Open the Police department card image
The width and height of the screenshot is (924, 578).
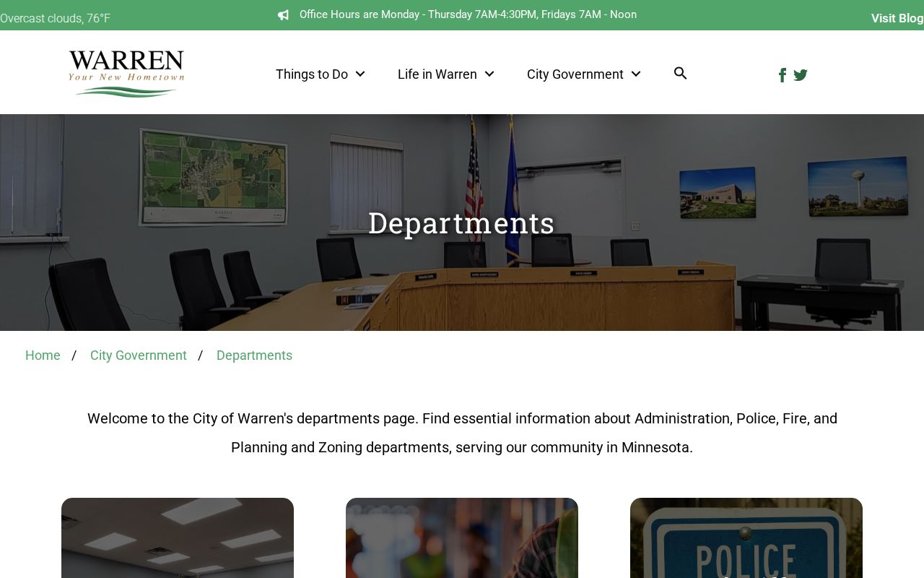point(746,538)
